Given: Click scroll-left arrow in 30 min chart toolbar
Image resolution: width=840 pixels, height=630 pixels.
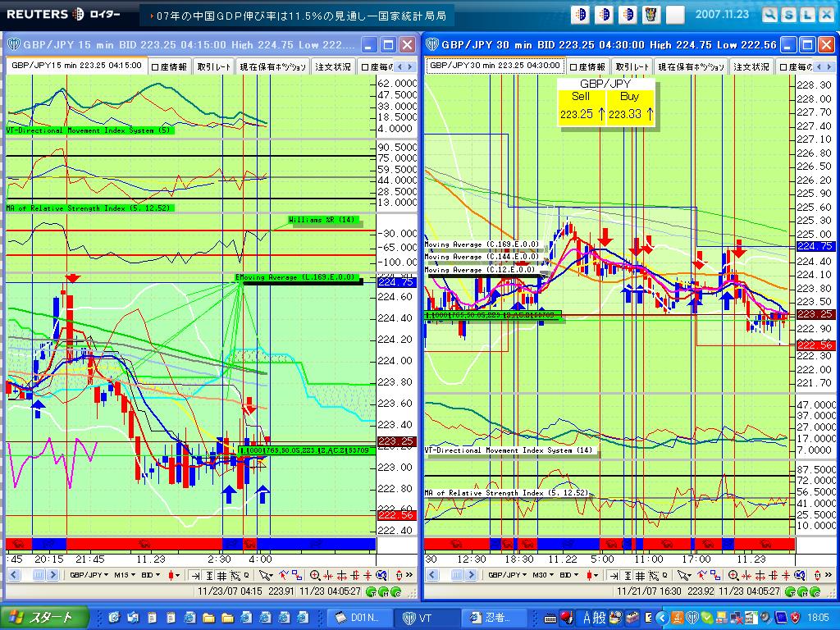Looking at the screenshot, I should (431, 575).
